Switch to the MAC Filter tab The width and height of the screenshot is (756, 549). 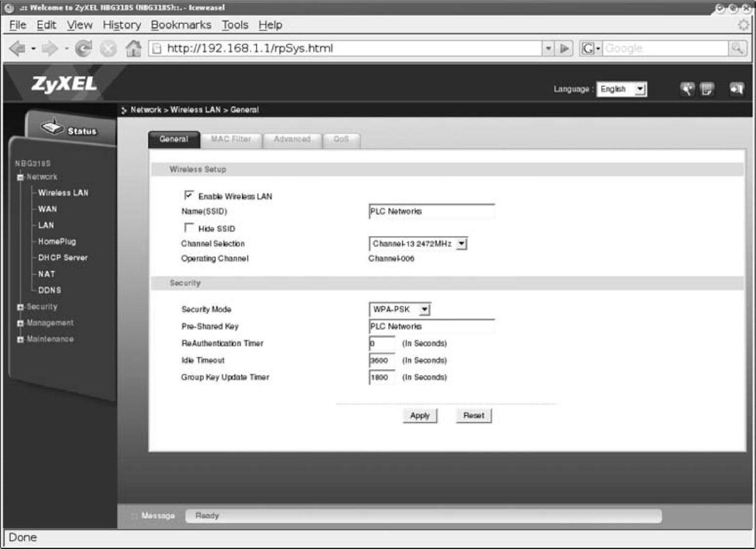pos(231,140)
